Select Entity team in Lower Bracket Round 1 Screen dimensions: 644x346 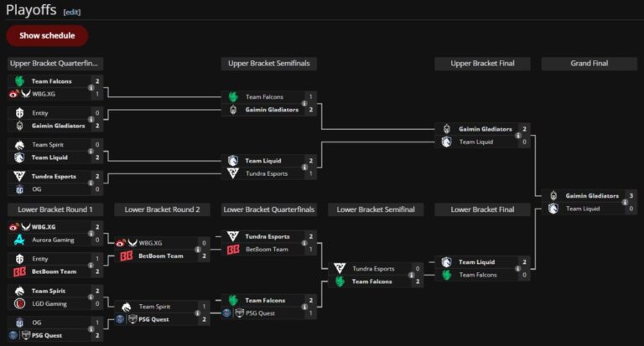(x=40, y=259)
